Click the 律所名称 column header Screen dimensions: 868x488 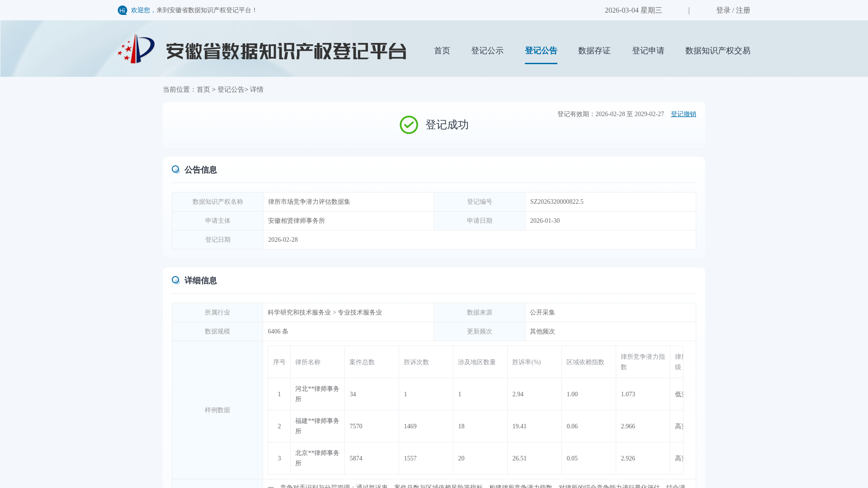(x=318, y=362)
